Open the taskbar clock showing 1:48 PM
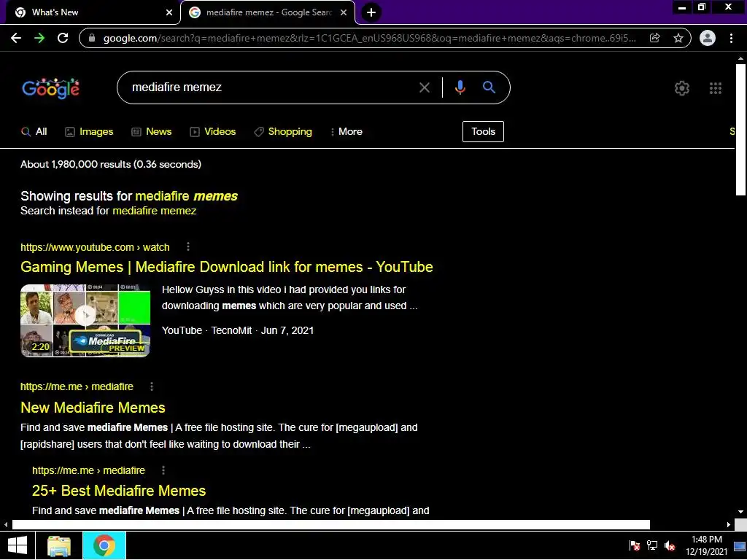 (707, 545)
